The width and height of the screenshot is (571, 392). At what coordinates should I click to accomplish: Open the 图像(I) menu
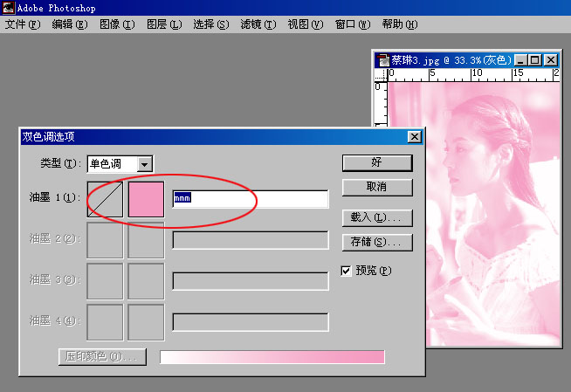point(117,24)
